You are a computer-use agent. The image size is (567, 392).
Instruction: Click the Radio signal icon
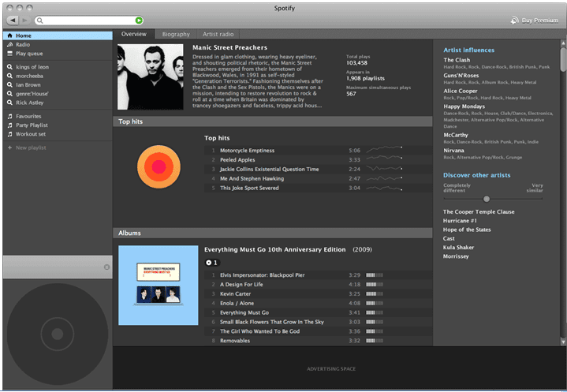[9, 44]
